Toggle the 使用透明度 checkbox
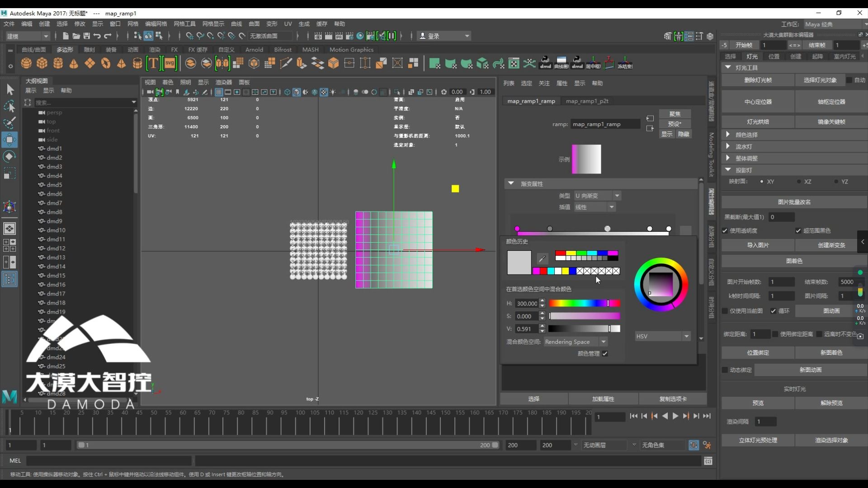This screenshot has height=488, width=868. [x=725, y=230]
